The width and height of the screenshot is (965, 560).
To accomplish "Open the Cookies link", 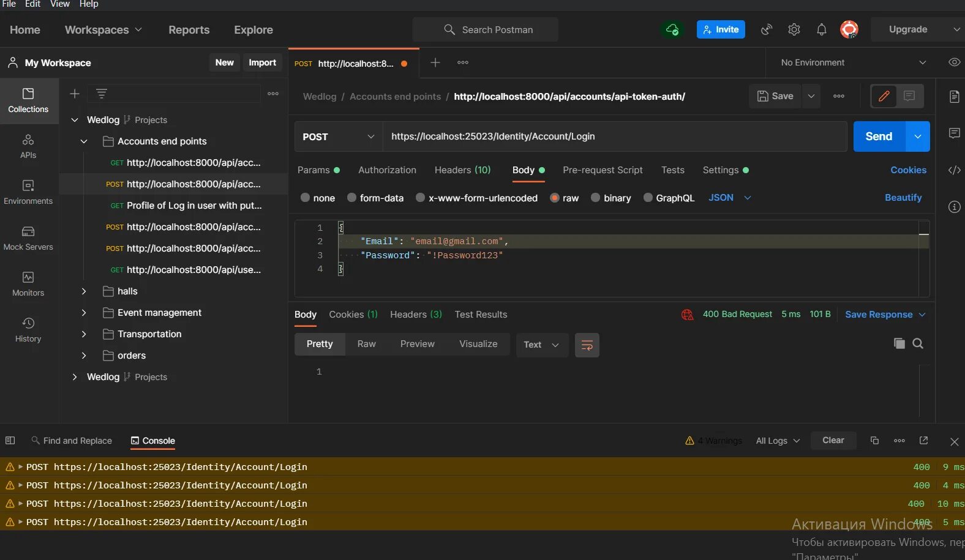I will 908,170.
